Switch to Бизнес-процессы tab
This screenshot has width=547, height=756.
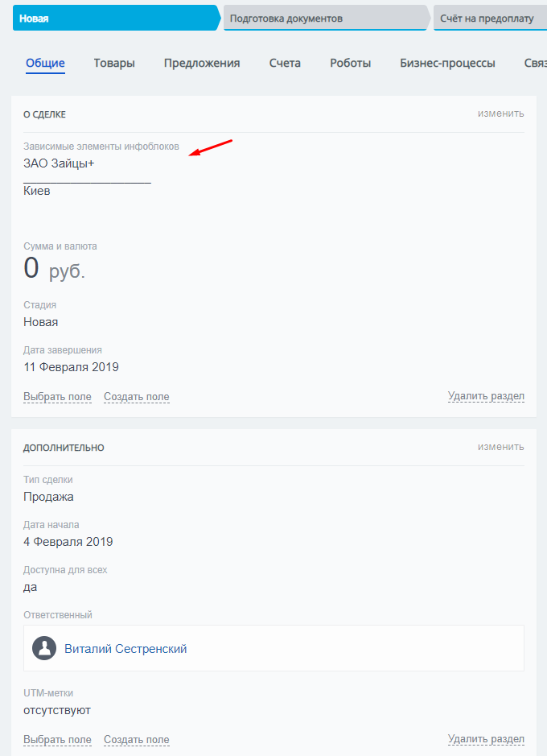(447, 63)
